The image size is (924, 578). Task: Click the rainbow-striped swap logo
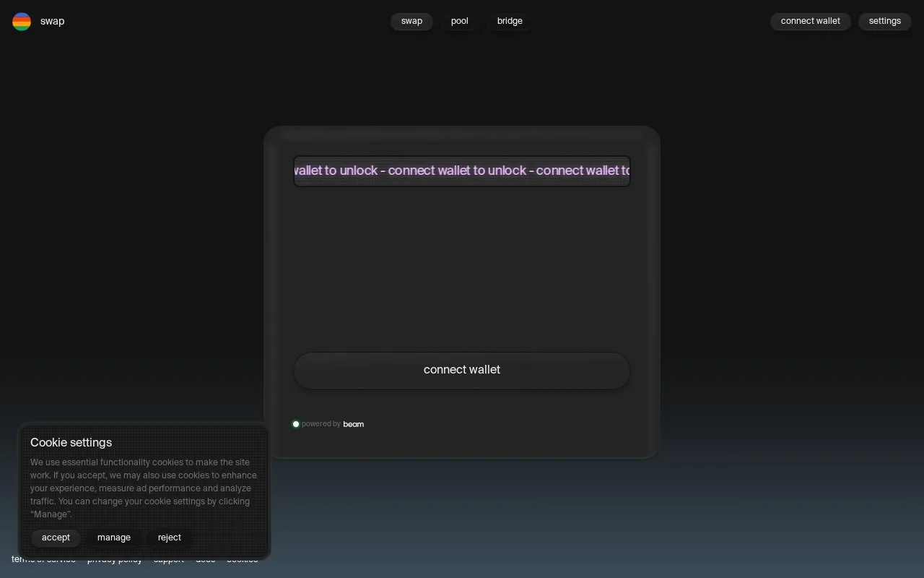click(22, 22)
